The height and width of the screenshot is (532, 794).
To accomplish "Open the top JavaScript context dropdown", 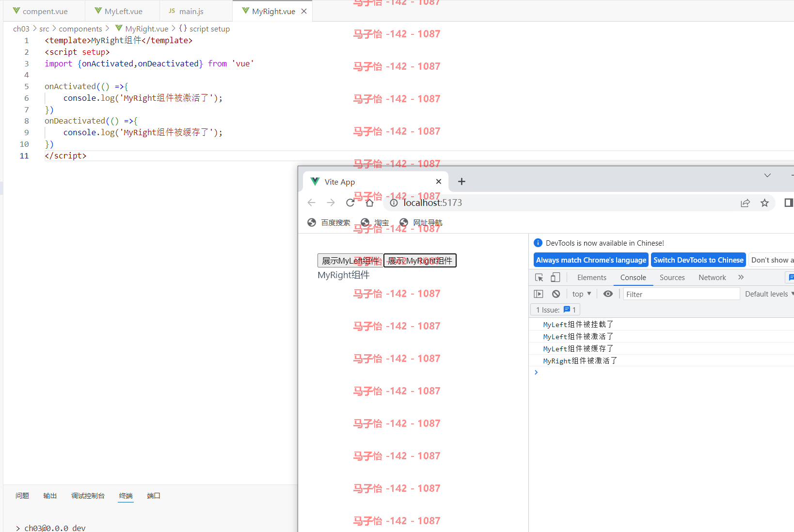I will (x=582, y=294).
